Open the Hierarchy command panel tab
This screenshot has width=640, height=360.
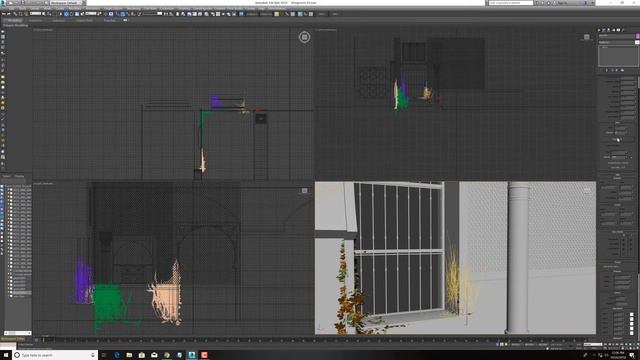click(609, 30)
